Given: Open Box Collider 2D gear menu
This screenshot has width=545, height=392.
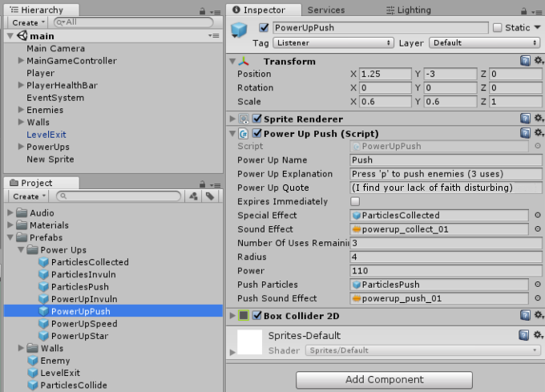Looking at the screenshot, I should click(x=538, y=315).
